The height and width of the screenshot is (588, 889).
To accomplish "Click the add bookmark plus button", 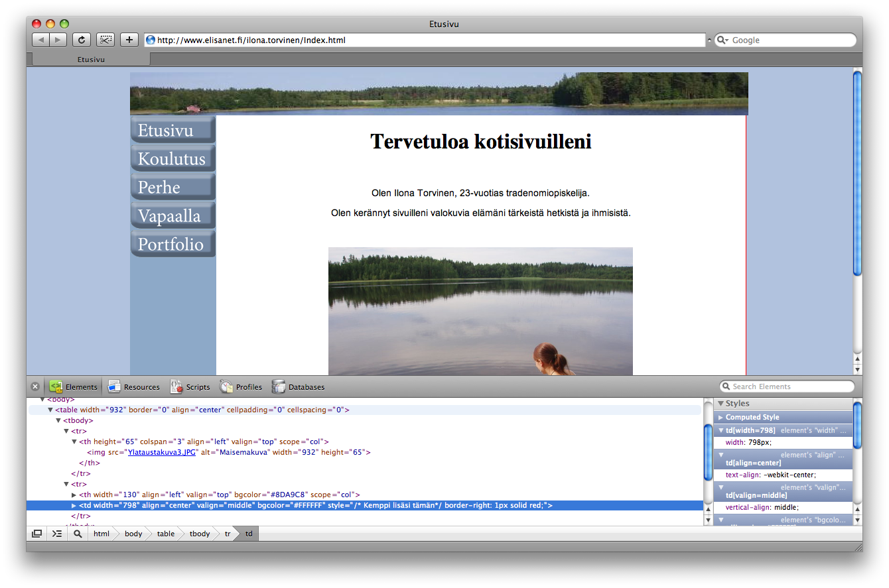I will point(129,40).
